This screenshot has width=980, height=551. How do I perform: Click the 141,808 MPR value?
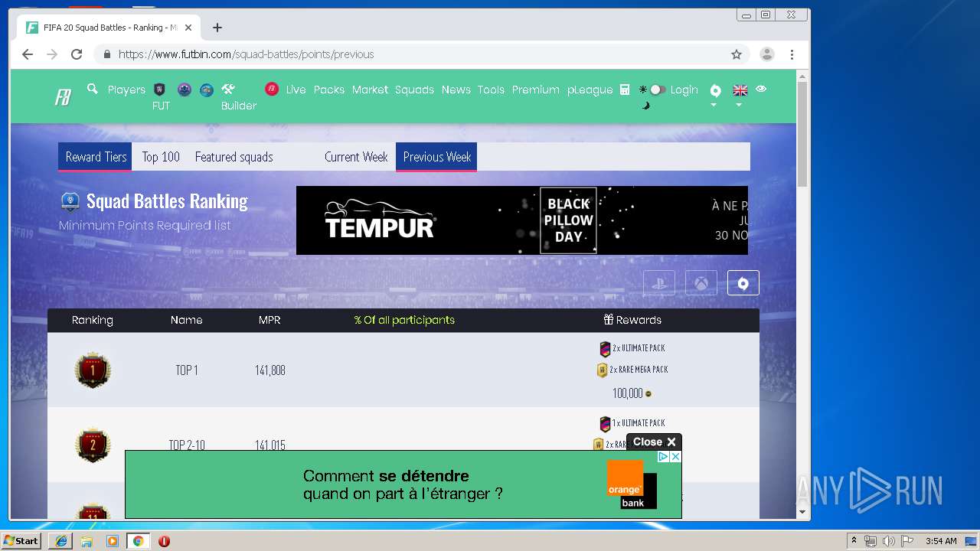click(270, 370)
